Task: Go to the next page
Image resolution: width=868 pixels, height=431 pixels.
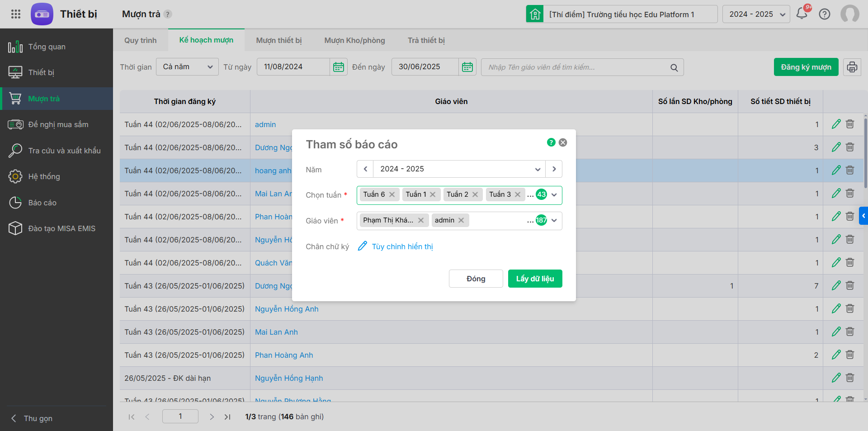Action: (212, 417)
